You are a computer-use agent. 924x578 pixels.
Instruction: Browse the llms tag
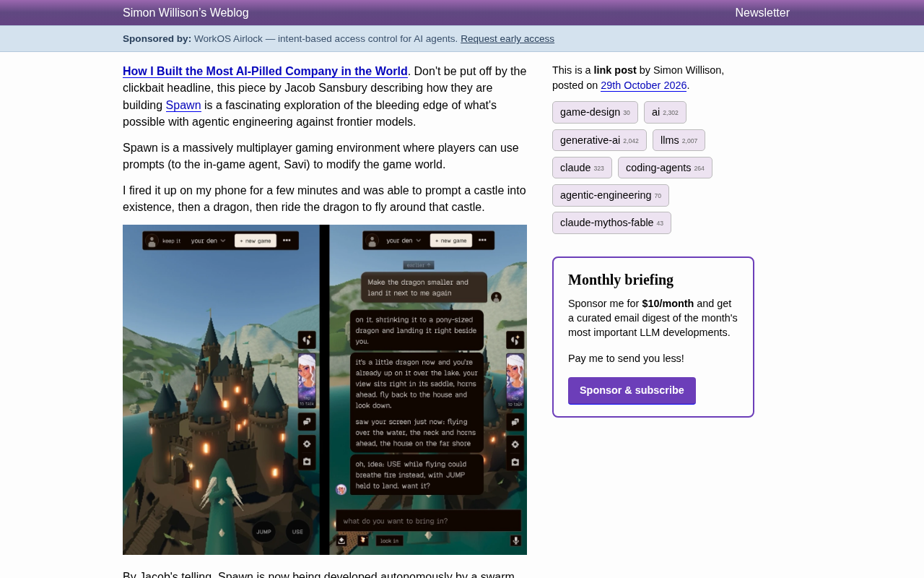(x=679, y=140)
